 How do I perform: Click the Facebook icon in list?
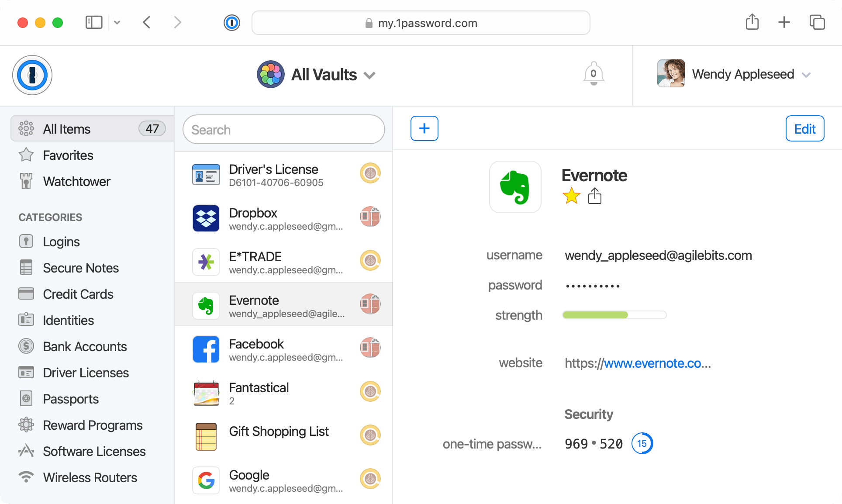click(207, 349)
